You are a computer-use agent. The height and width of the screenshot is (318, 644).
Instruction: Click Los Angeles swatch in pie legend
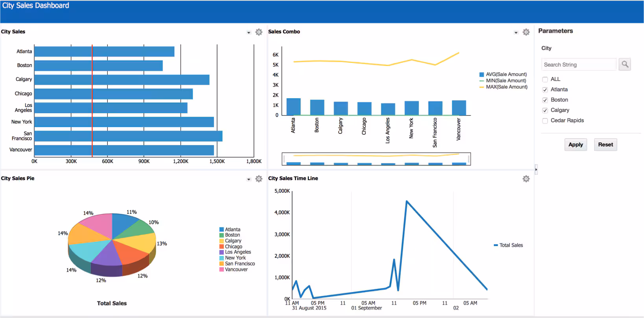point(222,252)
